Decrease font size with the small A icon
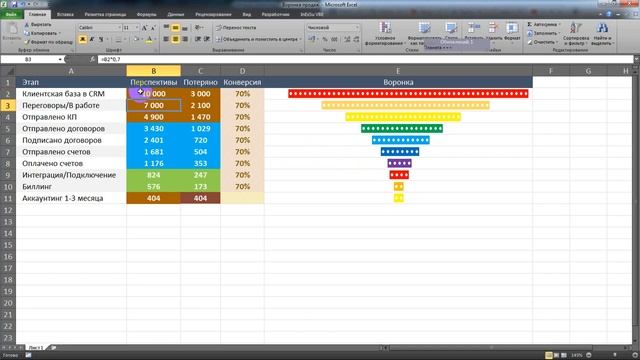The image size is (640, 360). [153, 28]
